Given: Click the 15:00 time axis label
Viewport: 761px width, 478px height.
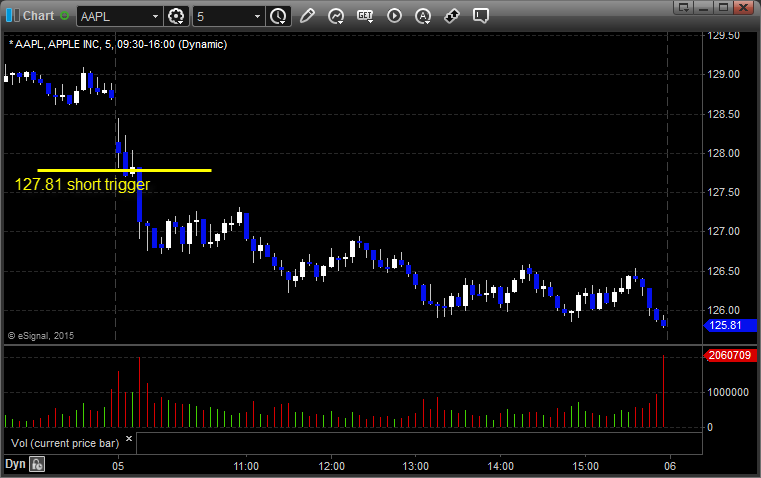Looking at the screenshot, I should point(585,466).
